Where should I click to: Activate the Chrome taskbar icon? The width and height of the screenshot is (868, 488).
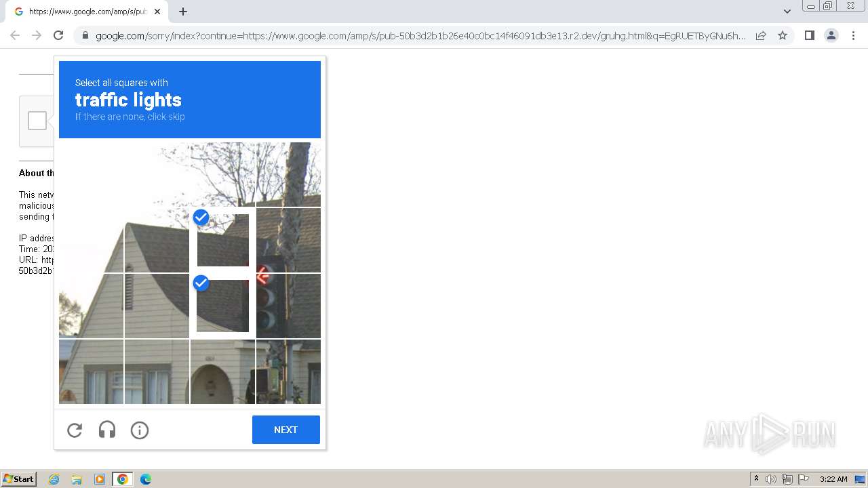point(123,479)
